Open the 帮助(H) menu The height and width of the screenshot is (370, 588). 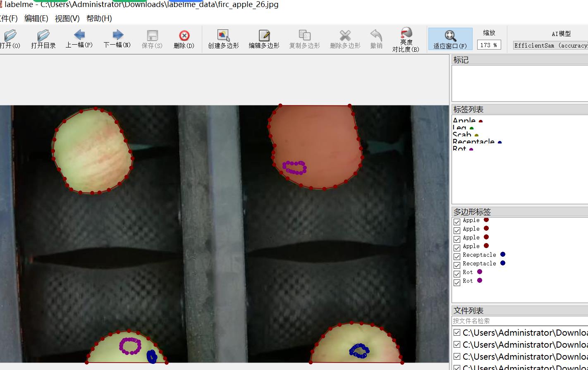point(99,18)
